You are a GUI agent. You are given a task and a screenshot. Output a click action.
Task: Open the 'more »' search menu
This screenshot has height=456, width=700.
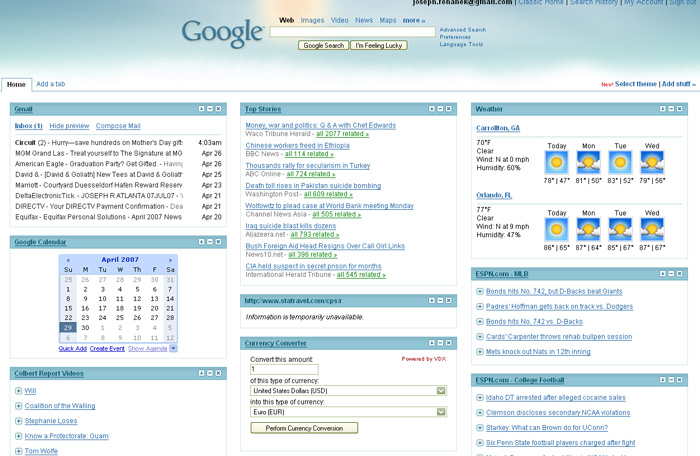pyautogui.click(x=414, y=20)
